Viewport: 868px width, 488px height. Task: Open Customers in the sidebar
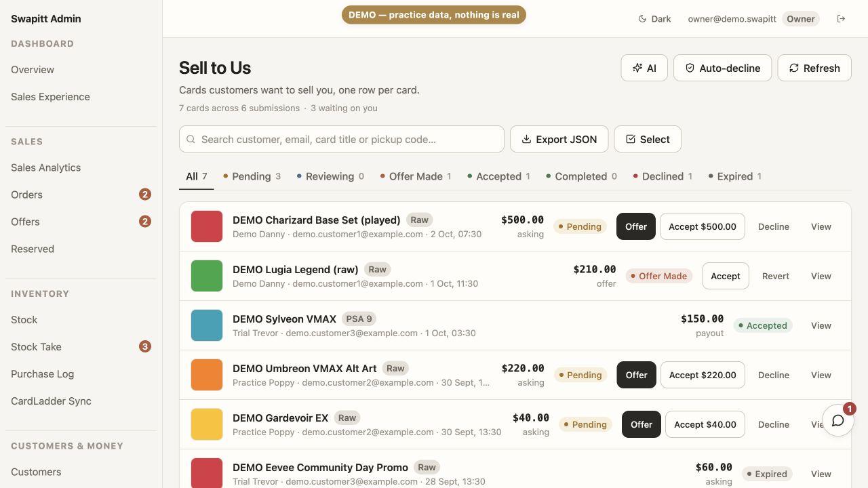[x=81, y=472]
